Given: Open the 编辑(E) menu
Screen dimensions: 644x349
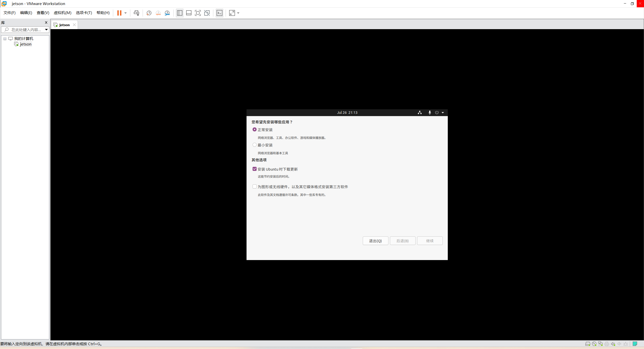Looking at the screenshot, I should pyautogui.click(x=26, y=13).
